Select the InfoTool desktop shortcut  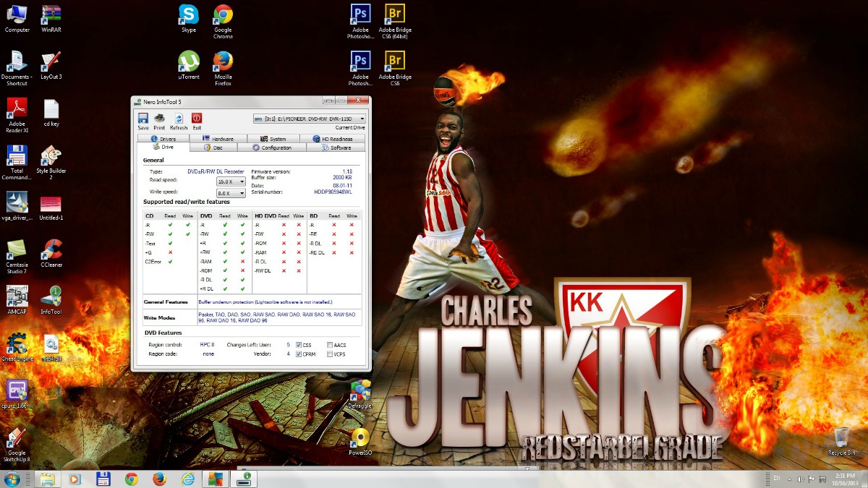click(x=51, y=301)
